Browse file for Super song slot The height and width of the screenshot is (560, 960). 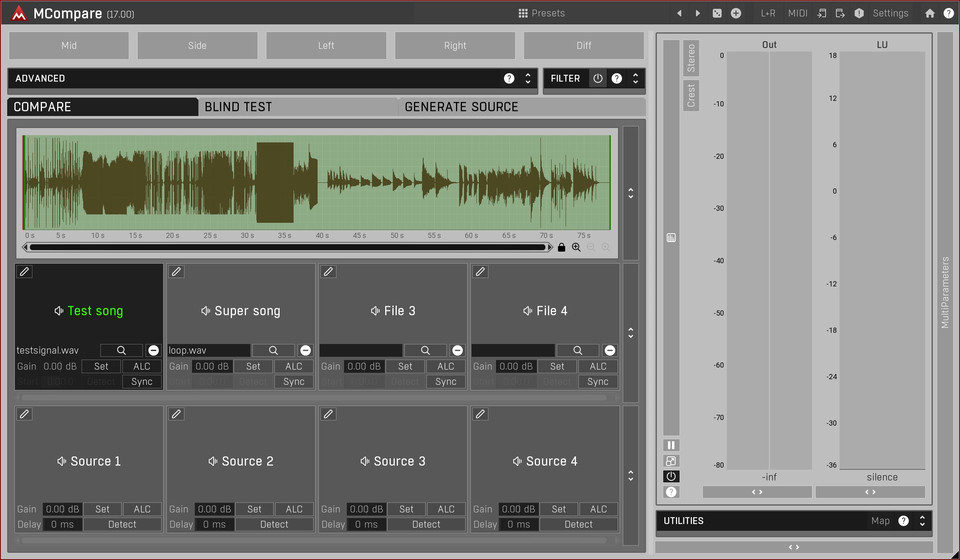(x=273, y=350)
